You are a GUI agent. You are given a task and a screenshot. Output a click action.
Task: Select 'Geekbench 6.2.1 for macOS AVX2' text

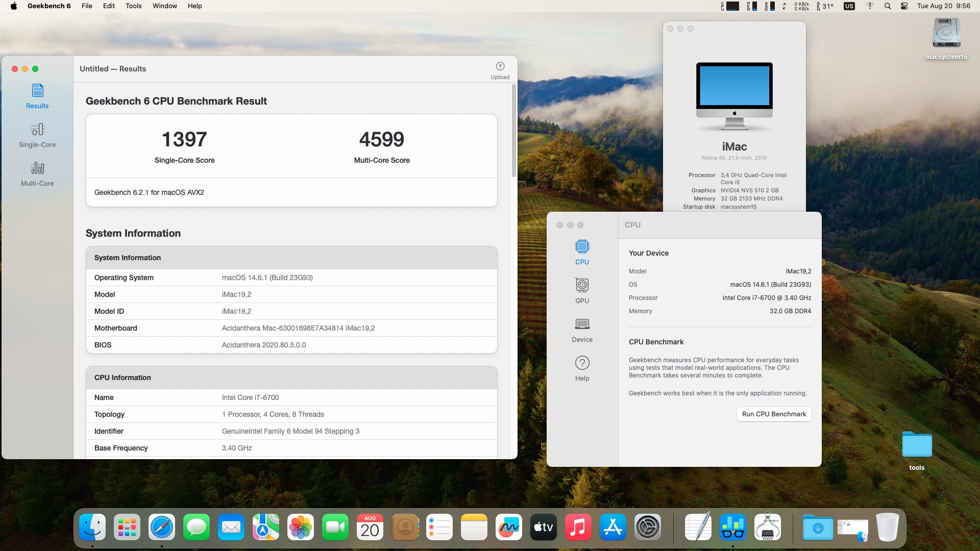click(x=149, y=192)
